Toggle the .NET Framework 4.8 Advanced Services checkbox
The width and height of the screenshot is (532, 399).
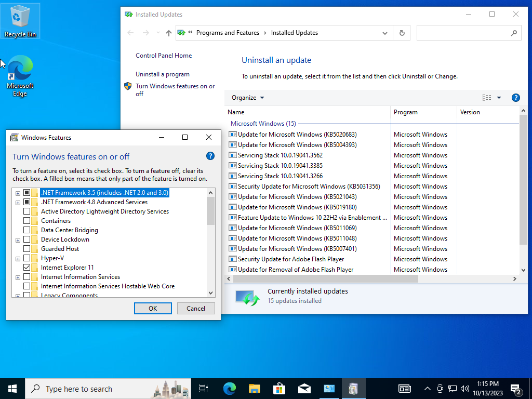point(27,202)
